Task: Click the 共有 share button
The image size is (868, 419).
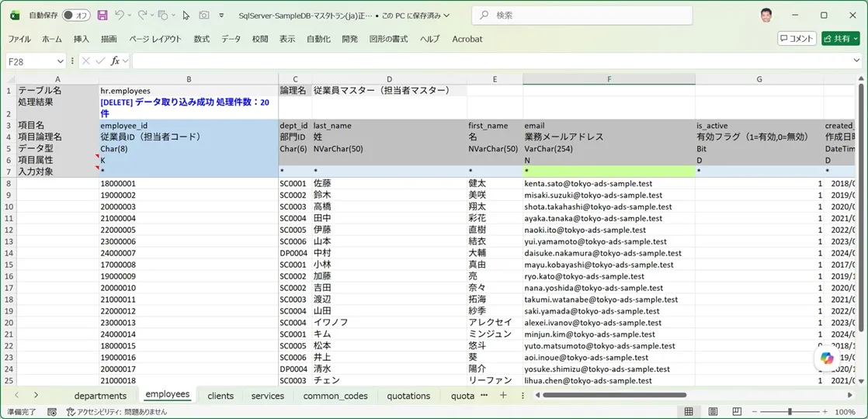Action: [841, 39]
